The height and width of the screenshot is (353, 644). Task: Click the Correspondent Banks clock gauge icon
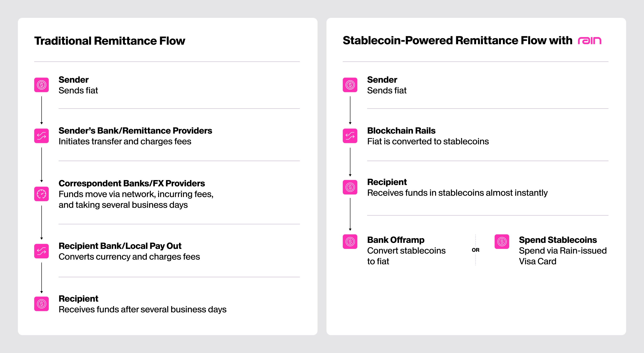tap(42, 194)
